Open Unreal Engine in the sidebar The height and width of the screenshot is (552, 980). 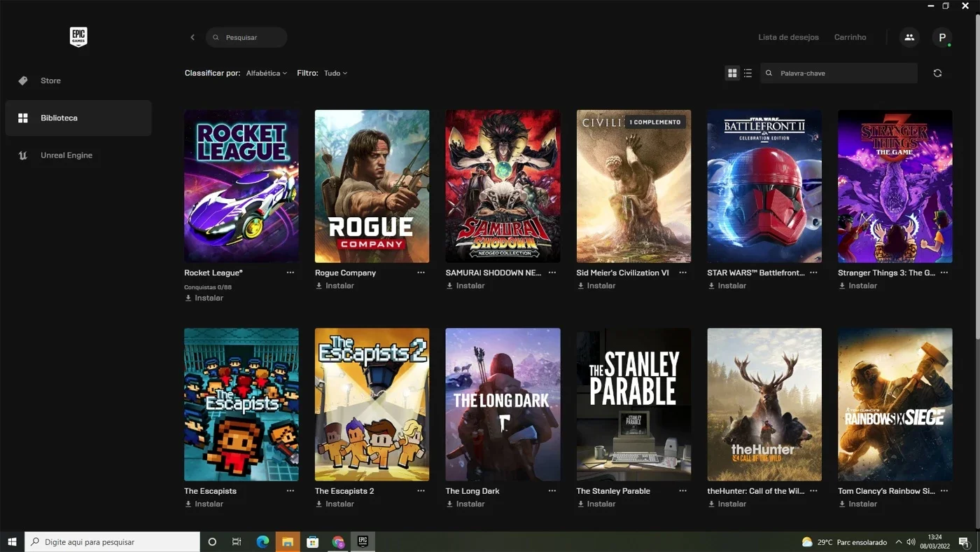(x=78, y=156)
